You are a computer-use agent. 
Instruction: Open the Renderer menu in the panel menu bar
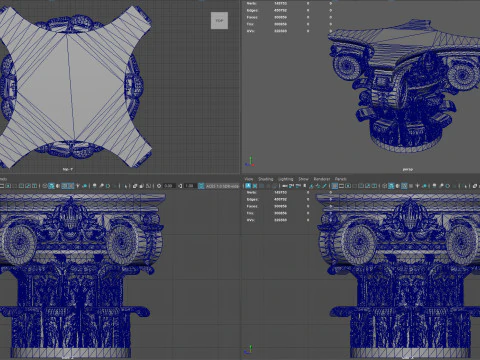coord(322,179)
